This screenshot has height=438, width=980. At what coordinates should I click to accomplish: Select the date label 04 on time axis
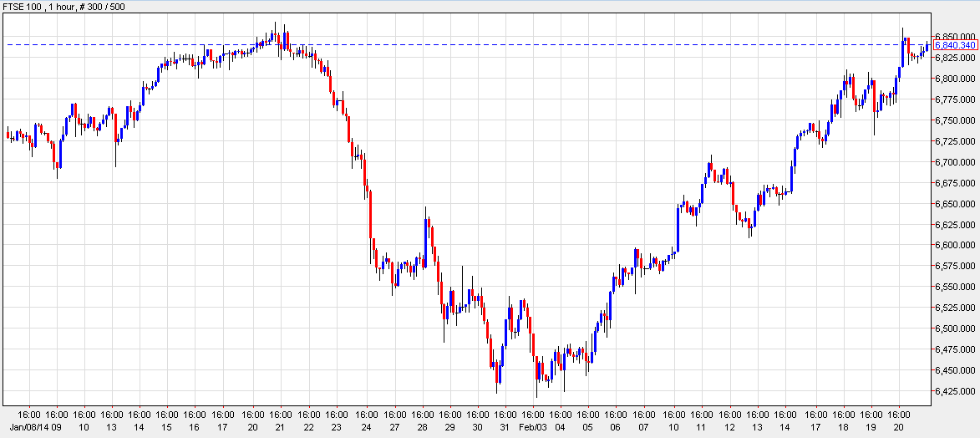click(561, 426)
